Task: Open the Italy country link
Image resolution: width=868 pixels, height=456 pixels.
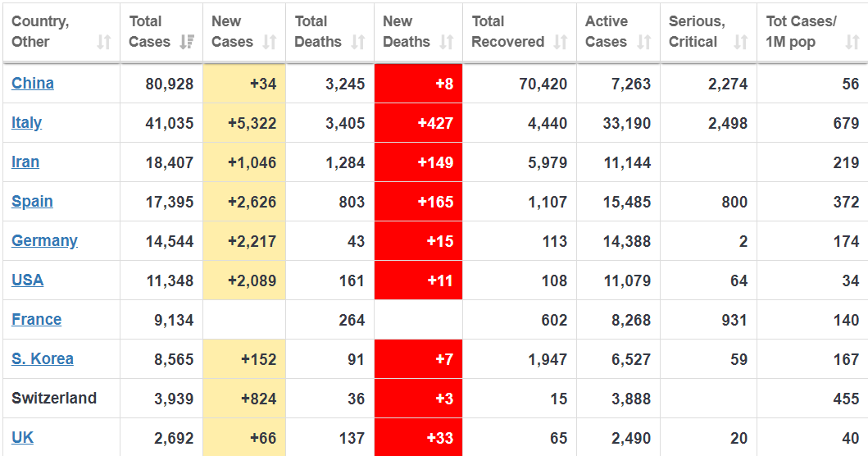Action: pyautogui.click(x=26, y=122)
